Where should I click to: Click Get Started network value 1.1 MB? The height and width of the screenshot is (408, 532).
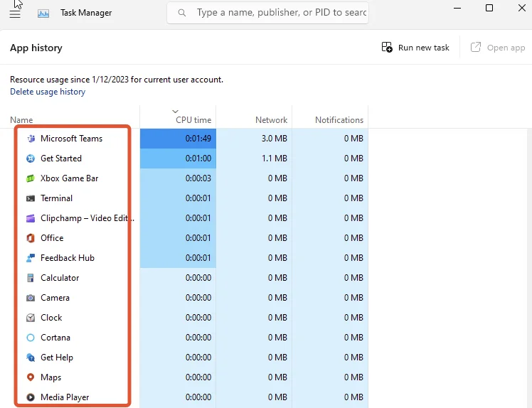tap(274, 159)
